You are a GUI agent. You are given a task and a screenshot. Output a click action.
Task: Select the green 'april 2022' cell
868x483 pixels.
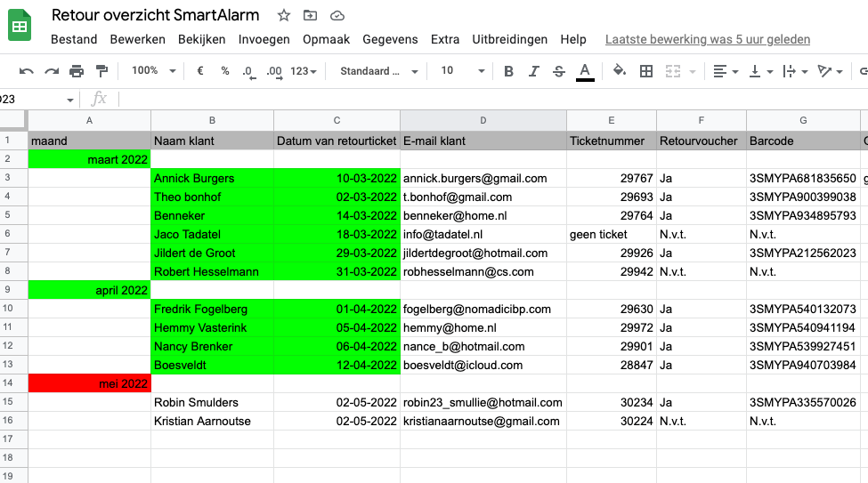(x=89, y=290)
